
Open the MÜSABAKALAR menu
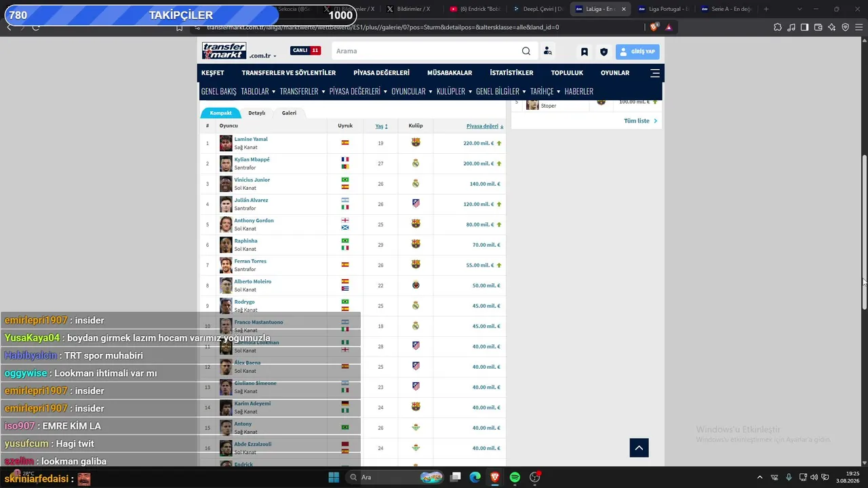point(450,73)
